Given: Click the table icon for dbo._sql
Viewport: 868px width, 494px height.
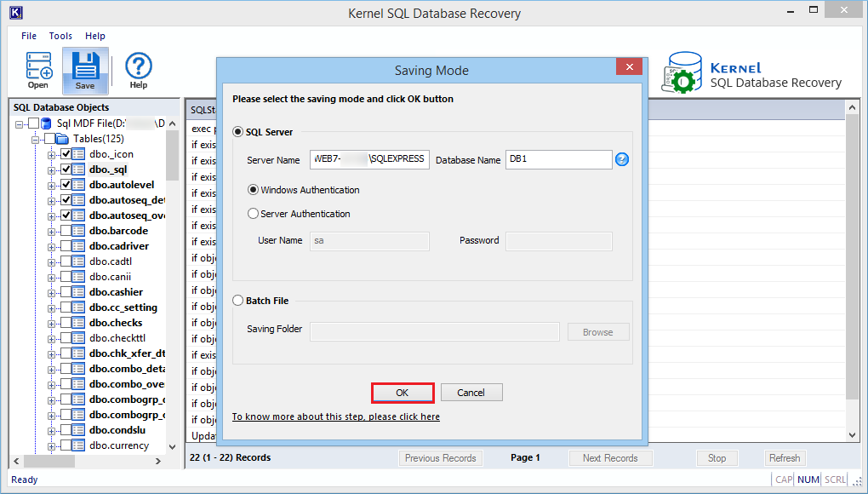Looking at the screenshot, I should [78, 169].
